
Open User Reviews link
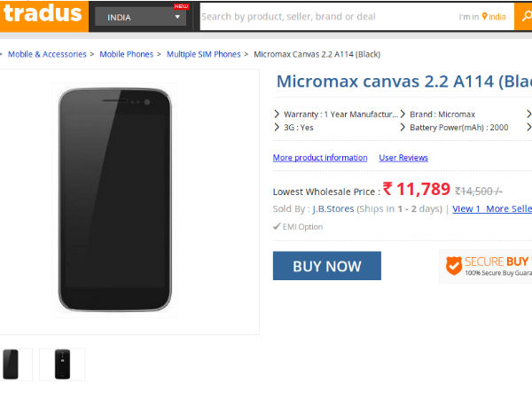(403, 158)
